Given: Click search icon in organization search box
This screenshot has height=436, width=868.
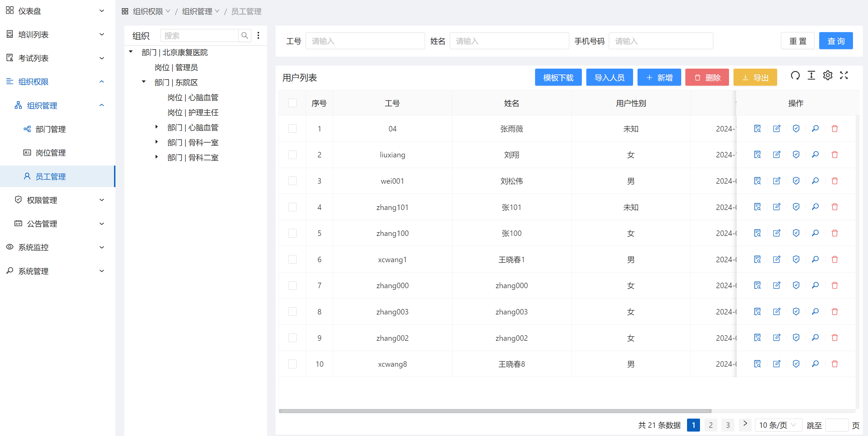Looking at the screenshot, I should pyautogui.click(x=244, y=36).
